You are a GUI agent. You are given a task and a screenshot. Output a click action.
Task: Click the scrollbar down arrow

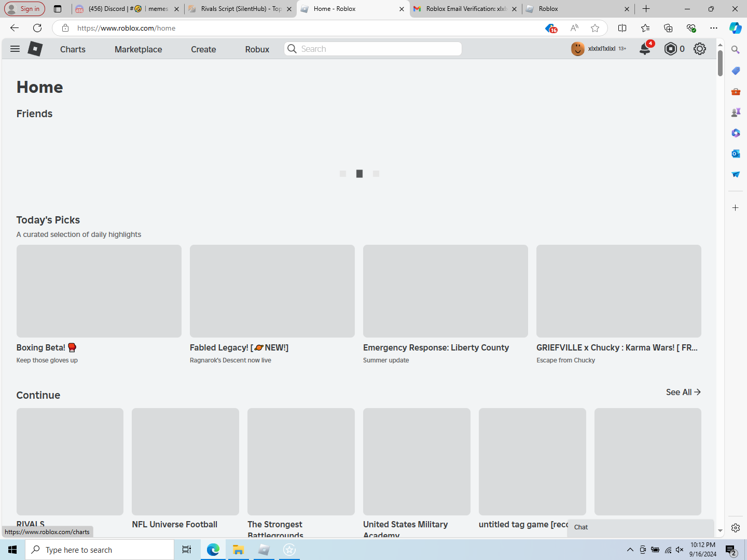(720, 531)
